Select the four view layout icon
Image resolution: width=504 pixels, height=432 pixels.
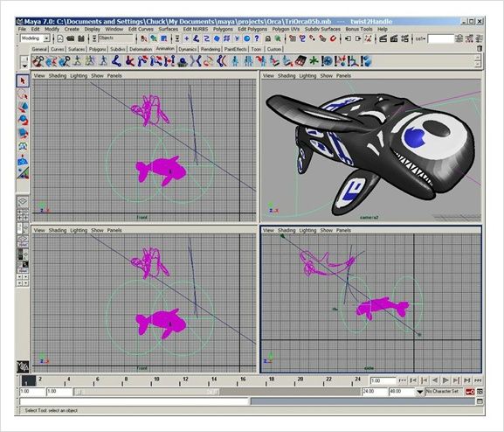[23, 215]
